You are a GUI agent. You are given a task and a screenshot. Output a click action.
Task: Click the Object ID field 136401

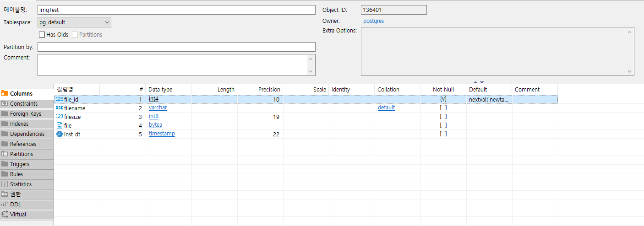click(394, 10)
